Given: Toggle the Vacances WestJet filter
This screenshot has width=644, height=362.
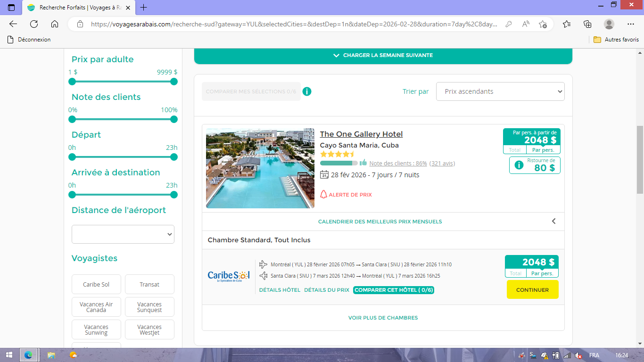Looking at the screenshot, I should (149, 329).
